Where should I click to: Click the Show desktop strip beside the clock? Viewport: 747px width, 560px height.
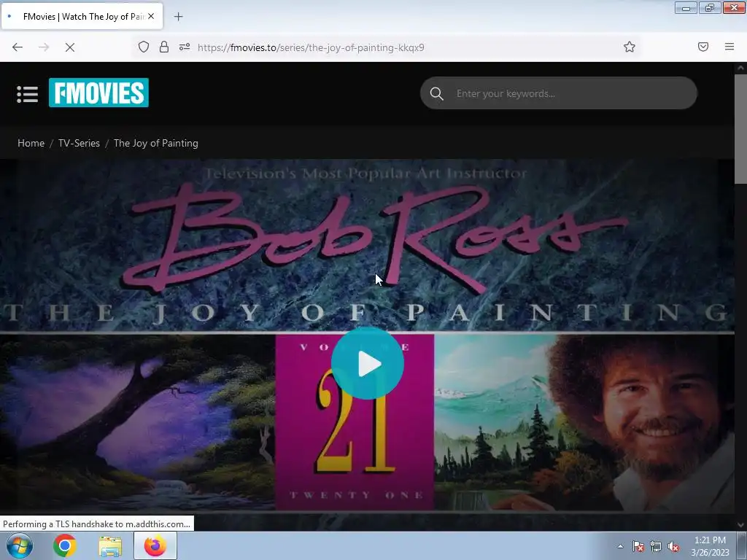[742, 545]
